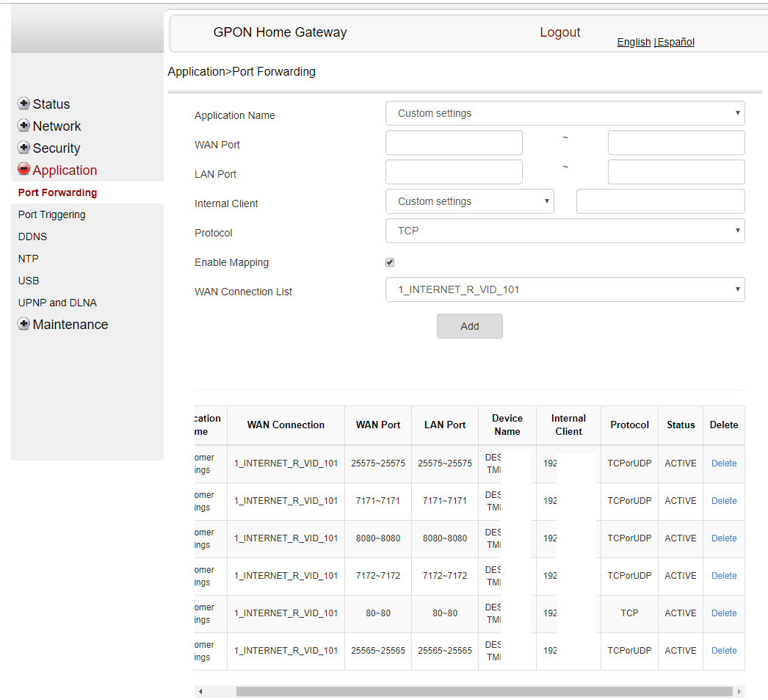Click the Enable Mapping label
Viewport: 768px width, 700px height.
(x=231, y=262)
